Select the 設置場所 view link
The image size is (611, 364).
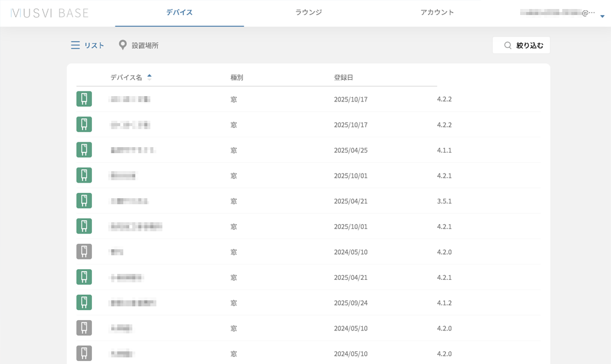pyautogui.click(x=145, y=46)
